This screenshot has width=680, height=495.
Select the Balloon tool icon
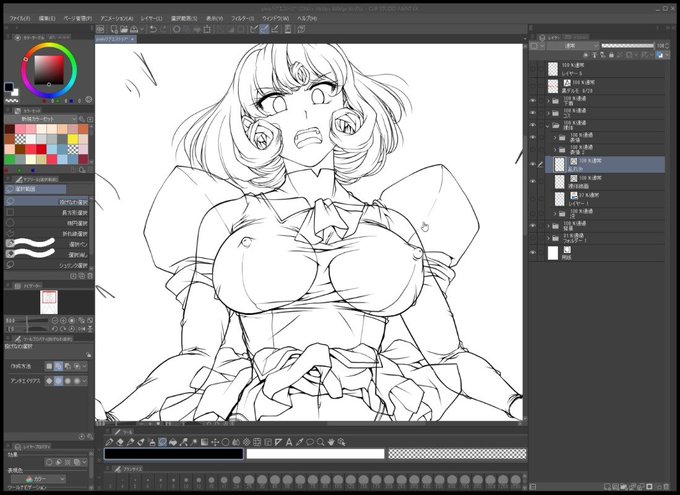(x=310, y=442)
